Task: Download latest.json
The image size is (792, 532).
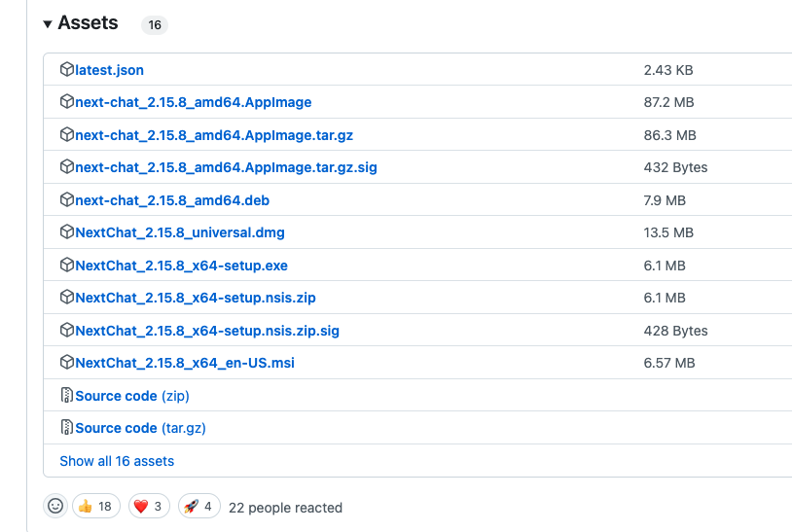Action: coord(109,70)
